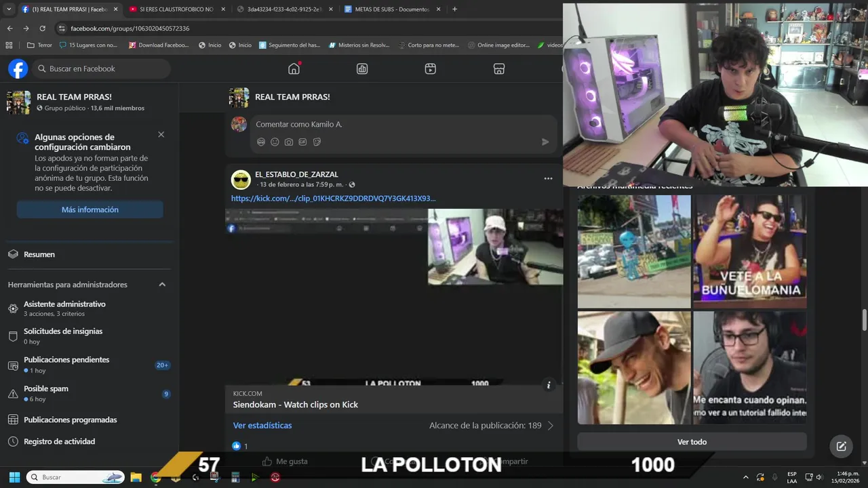Open Posible spam

click(x=89, y=393)
